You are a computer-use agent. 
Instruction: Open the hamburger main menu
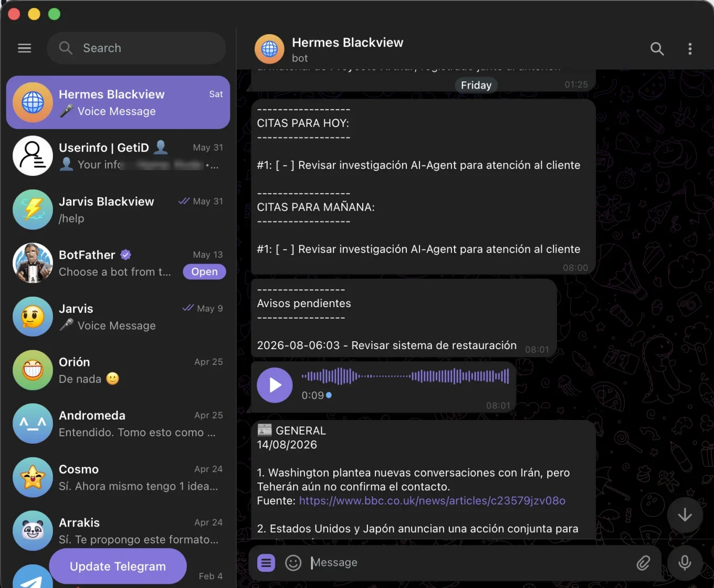point(25,48)
